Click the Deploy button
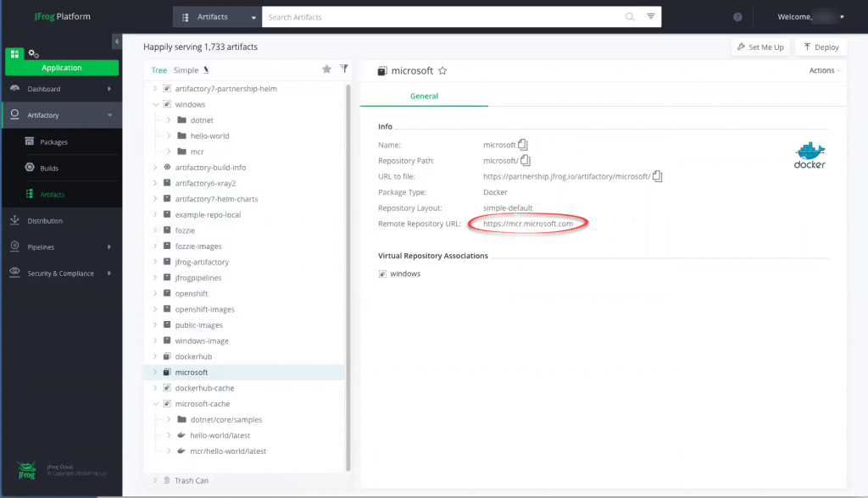 point(821,47)
